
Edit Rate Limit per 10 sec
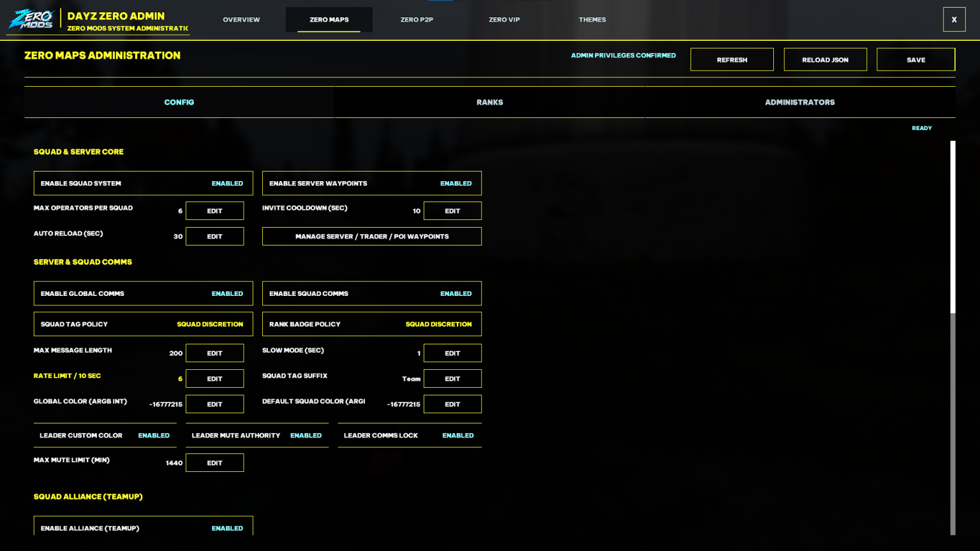click(x=214, y=378)
